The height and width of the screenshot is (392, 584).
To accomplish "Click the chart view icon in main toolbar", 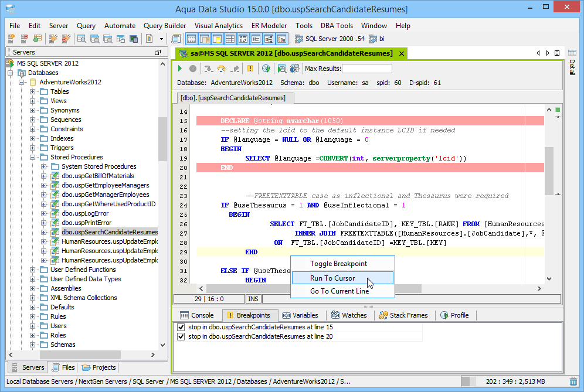I will tap(282, 39).
